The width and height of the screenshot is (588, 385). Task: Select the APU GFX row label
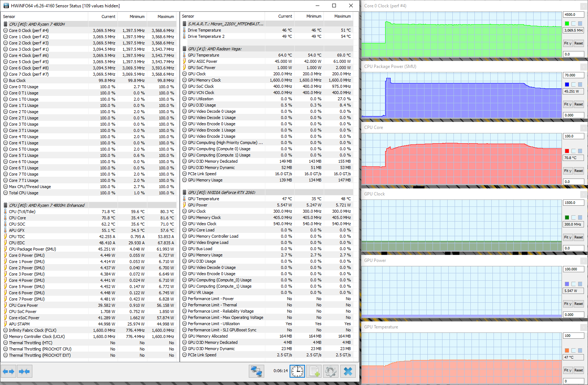click(x=17, y=230)
